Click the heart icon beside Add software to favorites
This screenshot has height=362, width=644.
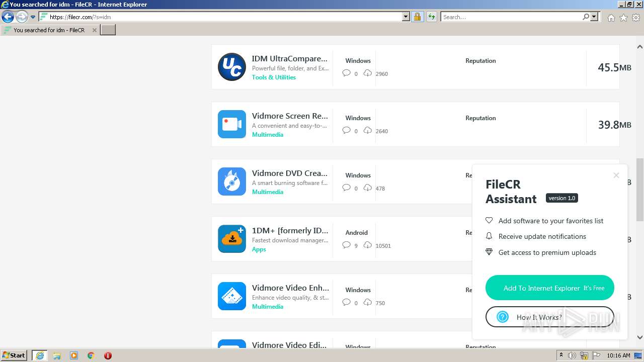point(489,221)
